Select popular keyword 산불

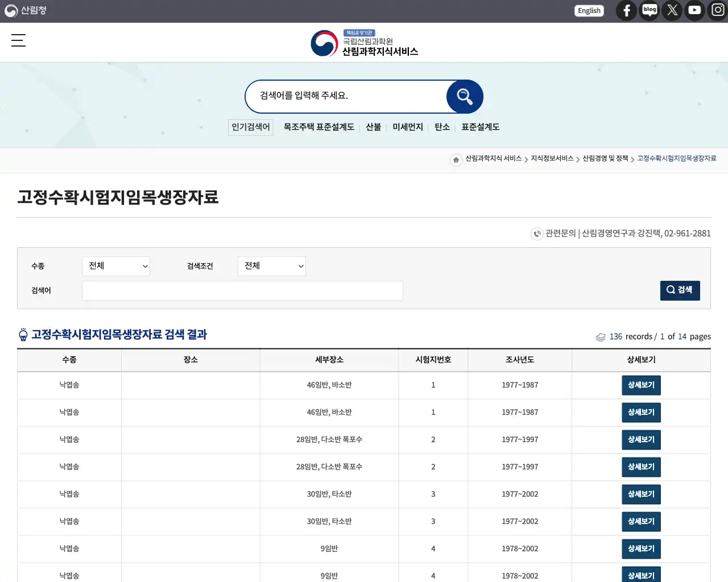tap(374, 127)
